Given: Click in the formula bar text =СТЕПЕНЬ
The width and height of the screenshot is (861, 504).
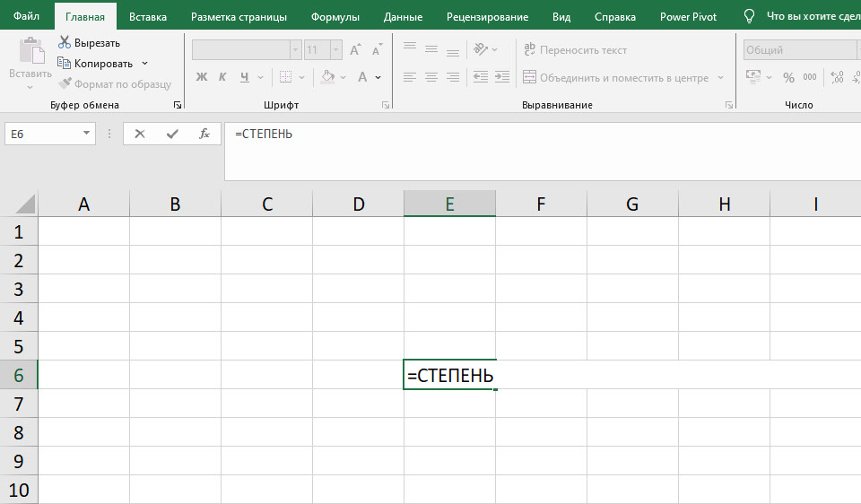Looking at the screenshot, I should (x=264, y=134).
